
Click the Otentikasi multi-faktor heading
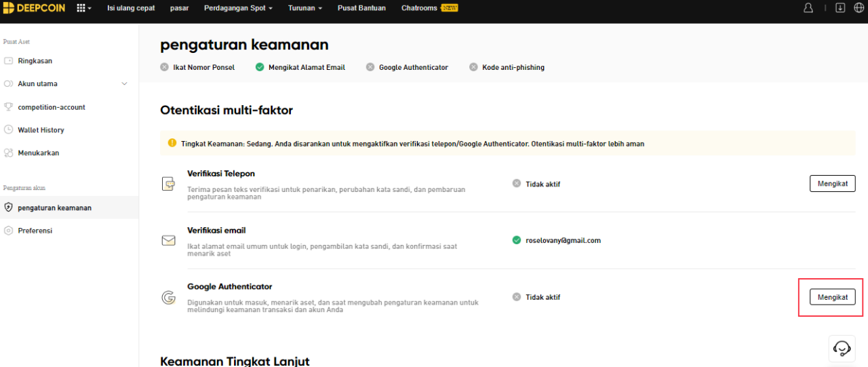point(226,110)
